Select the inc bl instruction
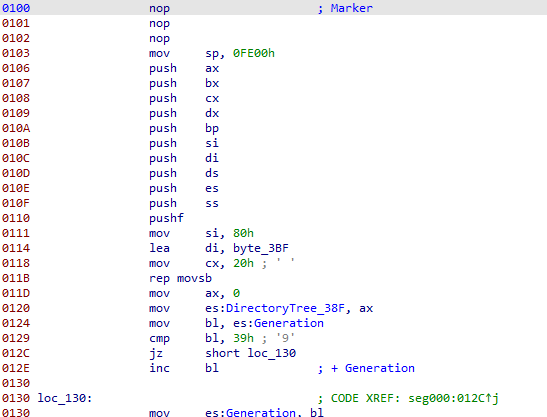The height and width of the screenshot is (417, 547). (184, 368)
